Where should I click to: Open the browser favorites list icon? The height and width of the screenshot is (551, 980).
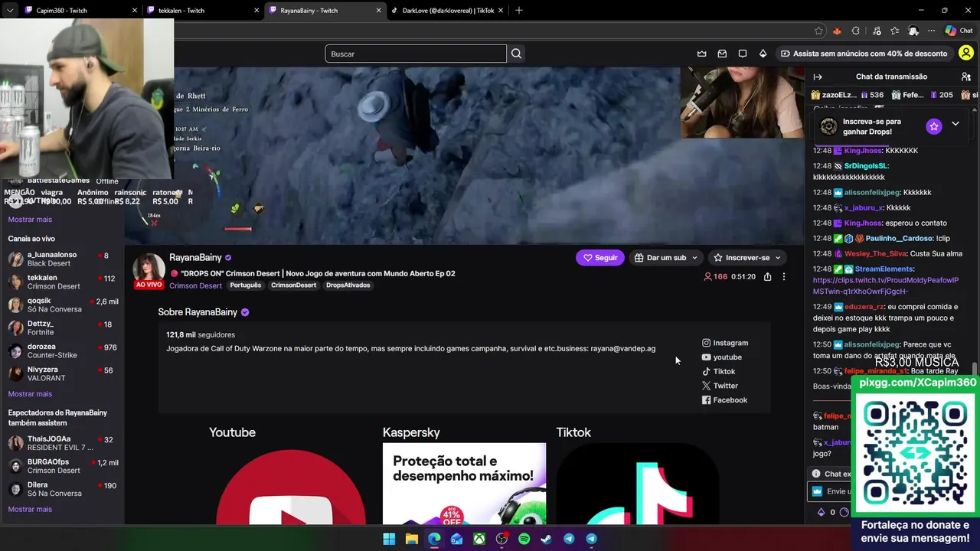[x=894, y=31]
